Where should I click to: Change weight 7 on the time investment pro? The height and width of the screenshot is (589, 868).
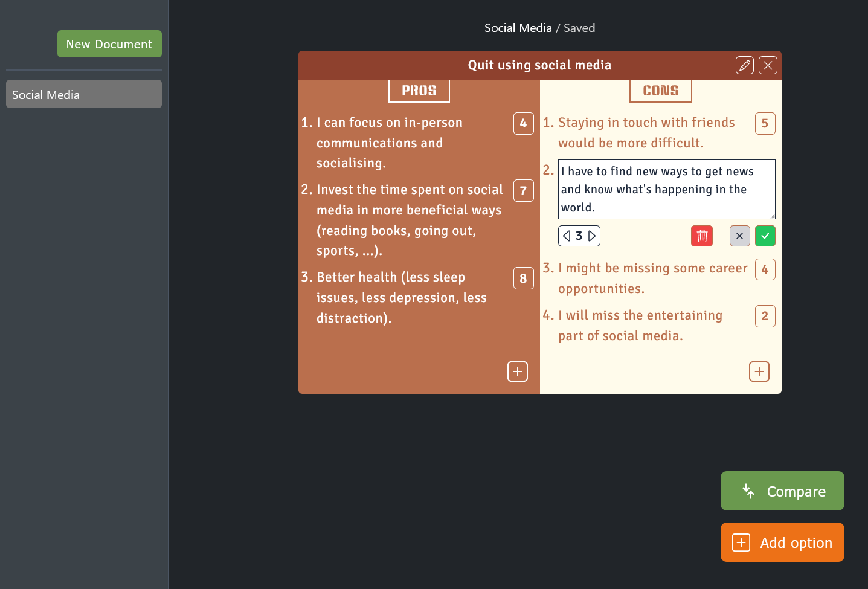click(x=523, y=191)
